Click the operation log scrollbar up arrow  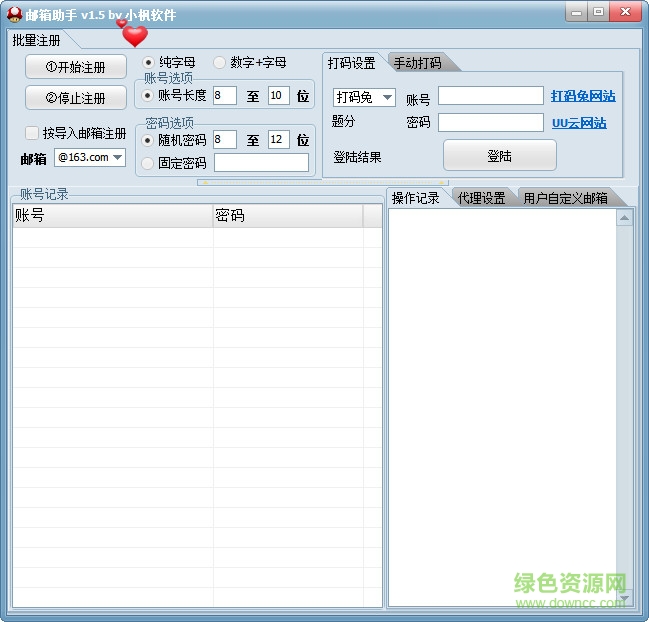tap(625, 216)
